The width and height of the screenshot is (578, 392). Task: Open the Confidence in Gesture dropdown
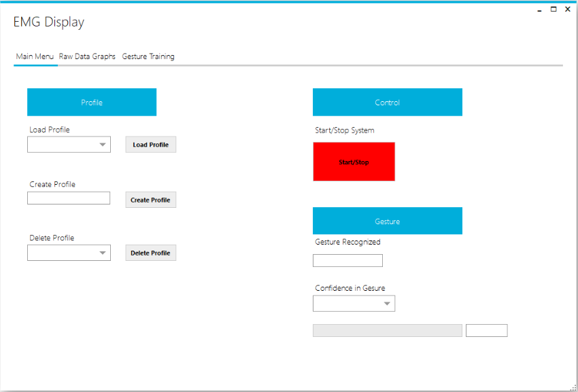click(x=354, y=304)
